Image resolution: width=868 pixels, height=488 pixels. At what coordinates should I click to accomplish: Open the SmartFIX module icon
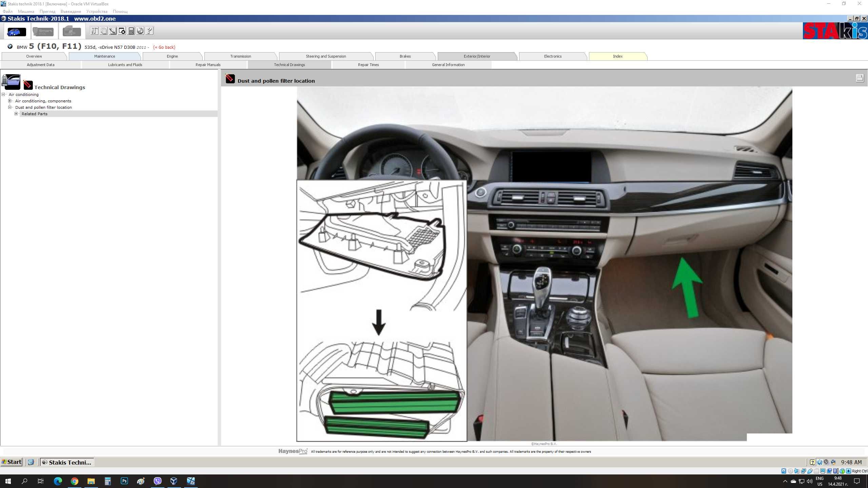coord(43,32)
